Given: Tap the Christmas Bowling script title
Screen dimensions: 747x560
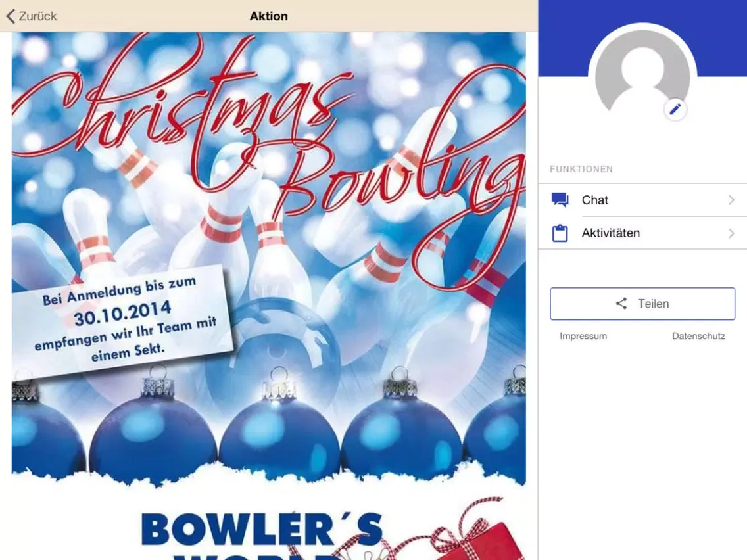Looking at the screenshot, I should (263, 131).
